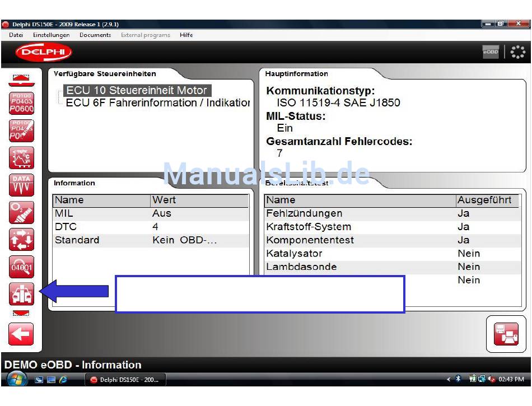Open the Documents menu
This screenshot has height=406, width=532.
click(x=95, y=35)
